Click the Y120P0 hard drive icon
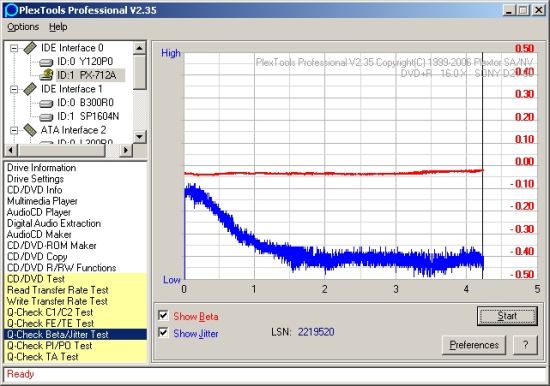This screenshot has width=550, height=386. 46,62
